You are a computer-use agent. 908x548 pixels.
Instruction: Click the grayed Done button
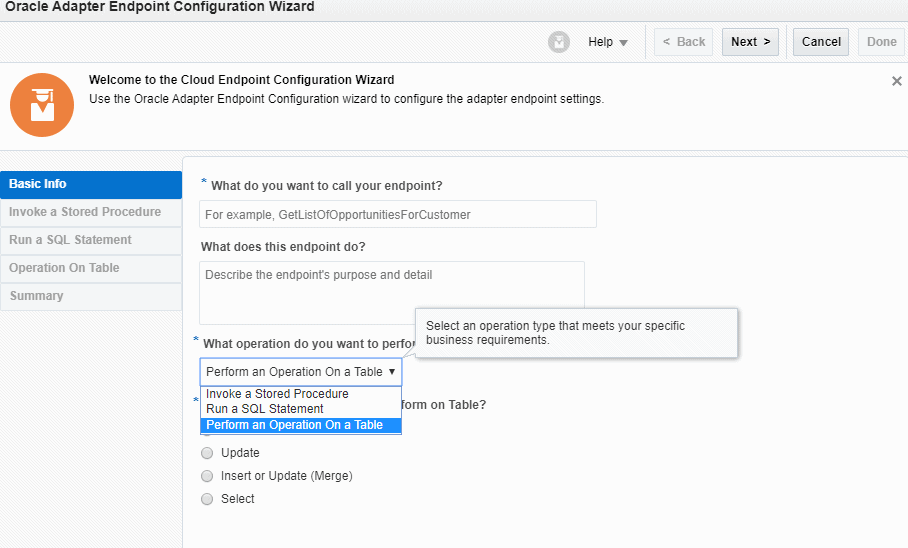(x=881, y=42)
